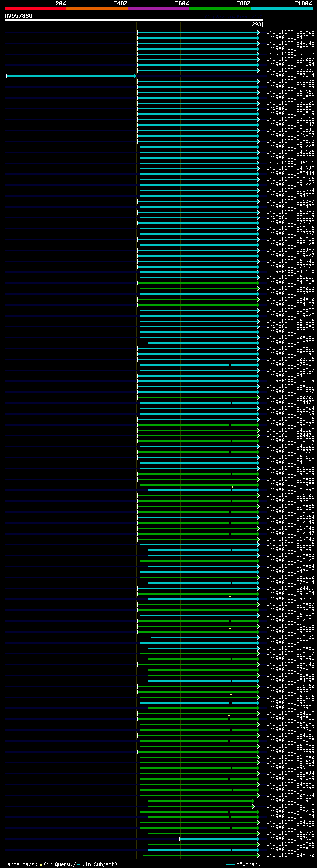Select the UniRef100_Q94G88 label
This screenshot has height=868, width=317.
pos(290,196)
